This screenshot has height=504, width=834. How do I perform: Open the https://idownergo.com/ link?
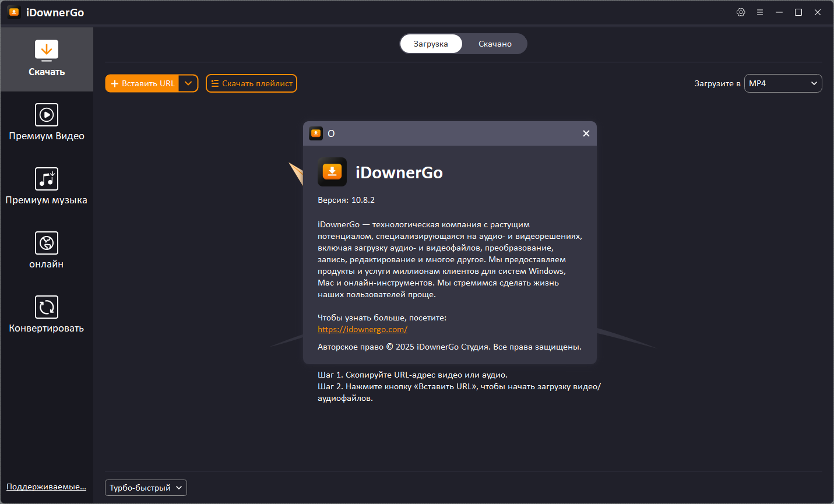tap(363, 329)
